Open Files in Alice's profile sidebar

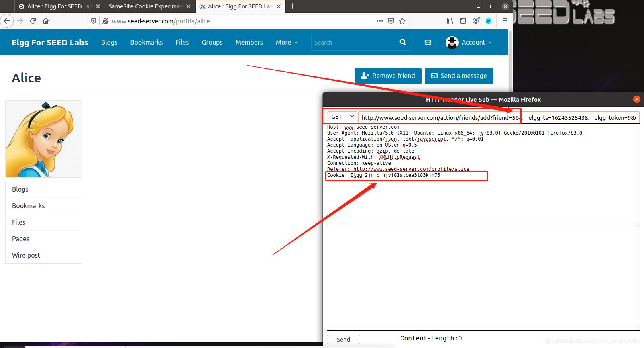[44, 222]
